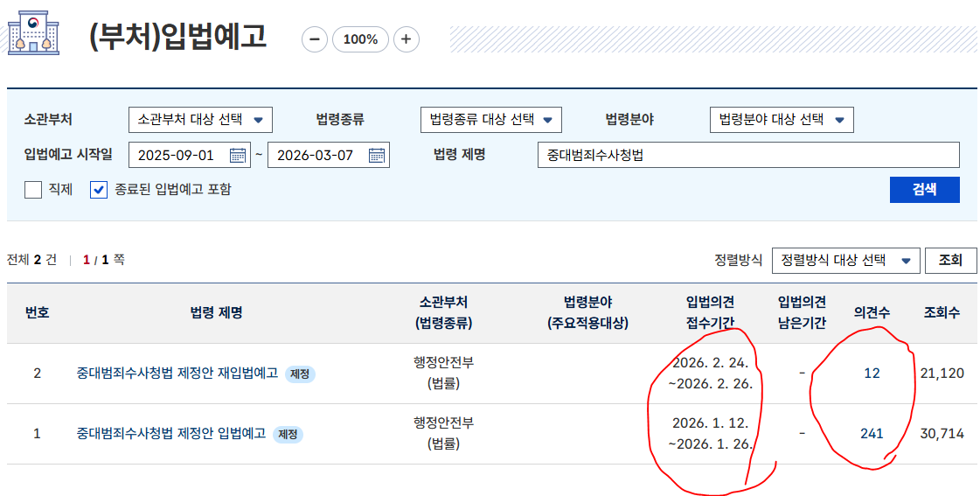Open the 241 opinions count link

[x=872, y=433]
